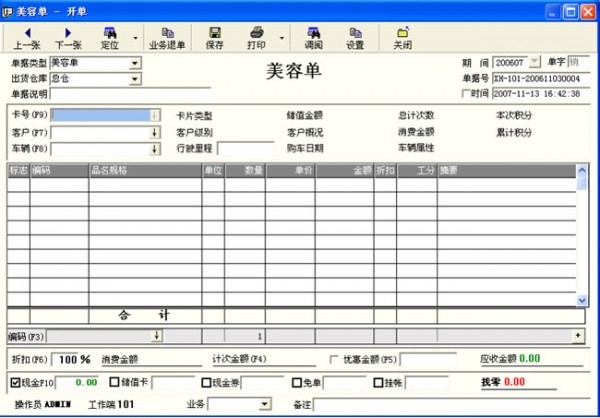Click the button at end of 编码 row
Screen dimensions: 600x418
(x=578, y=336)
